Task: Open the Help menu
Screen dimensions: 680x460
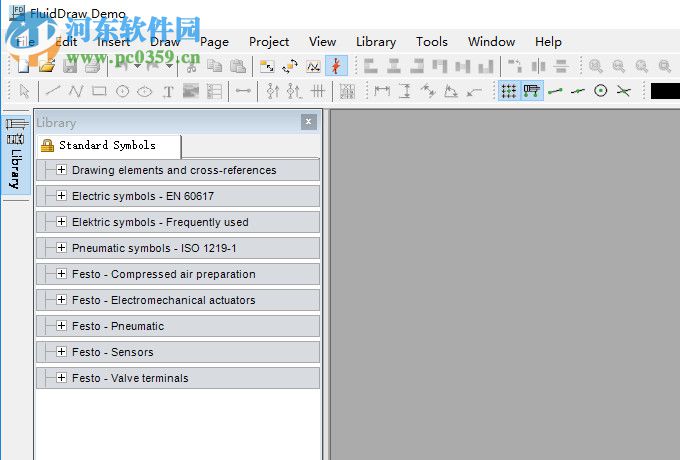Action: 548,42
